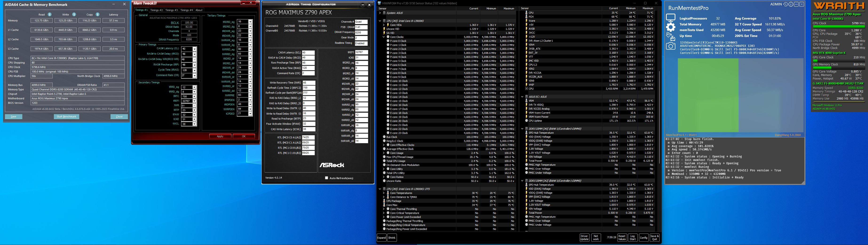Screen dimensions: 868x245
Task: Switch to Timings #1 tab in Mem TweakIt
Action: coord(141,10)
